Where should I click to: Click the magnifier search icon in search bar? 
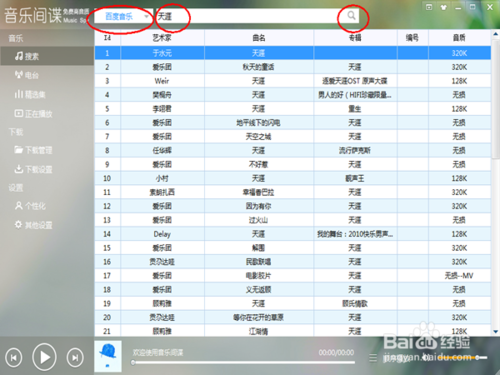(x=351, y=15)
